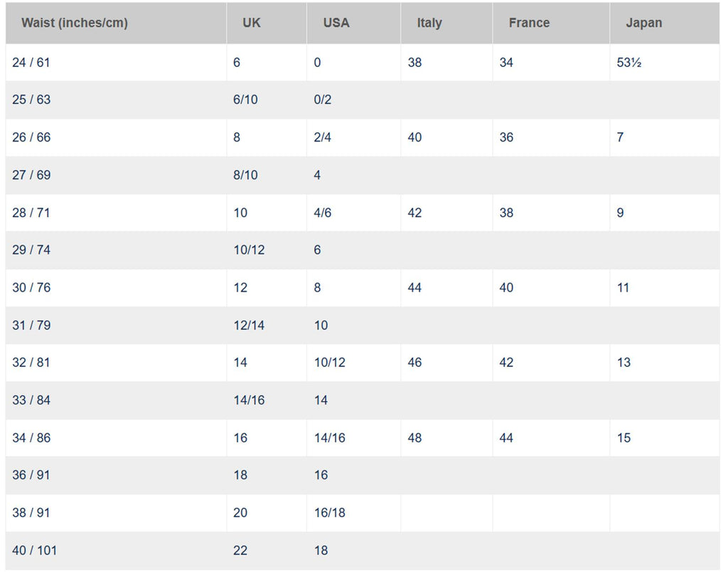The image size is (728, 576).
Task: Select the UK size "8/10" cell
Action: (x=245, y=175)
